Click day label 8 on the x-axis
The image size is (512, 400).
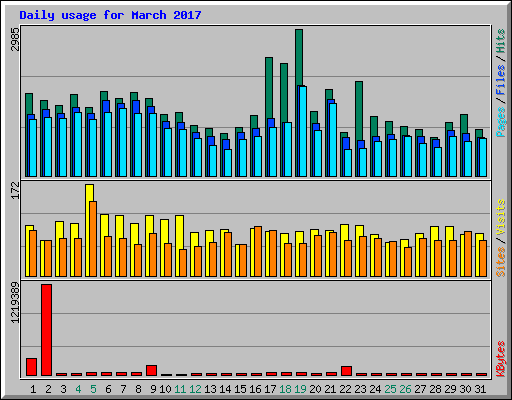coord(138,389)
